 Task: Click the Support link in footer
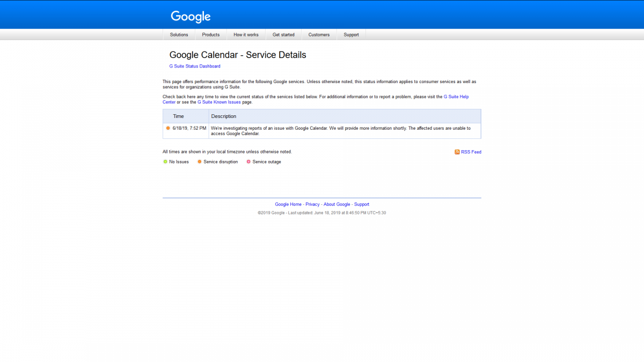(x=362, y=204)
